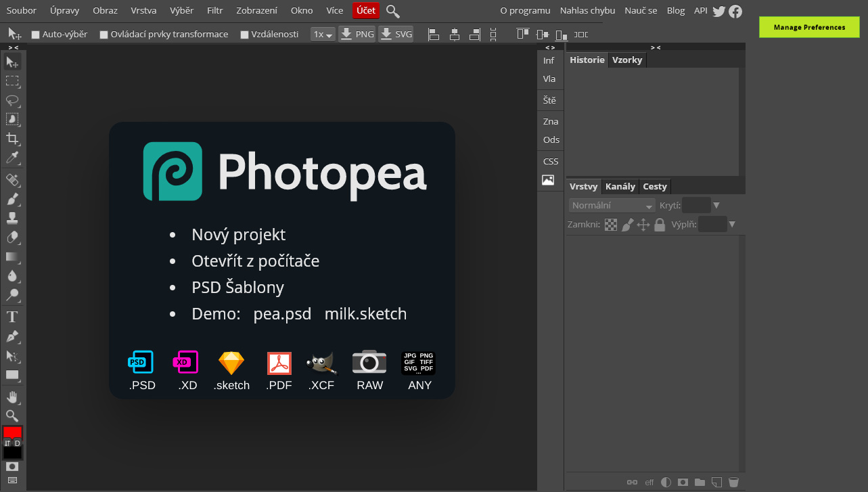Open the Normální blend mode dropdown

(x=612, y=206)
